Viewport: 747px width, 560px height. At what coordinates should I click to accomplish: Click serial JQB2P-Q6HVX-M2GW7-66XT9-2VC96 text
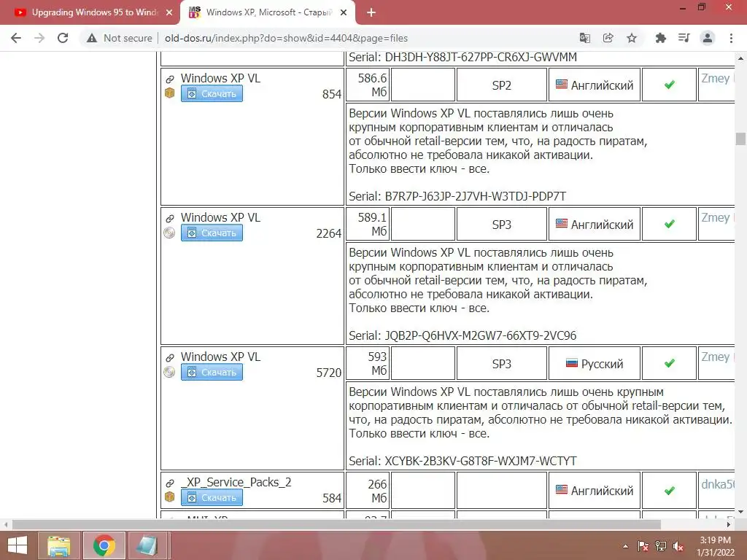click(480, 335)
